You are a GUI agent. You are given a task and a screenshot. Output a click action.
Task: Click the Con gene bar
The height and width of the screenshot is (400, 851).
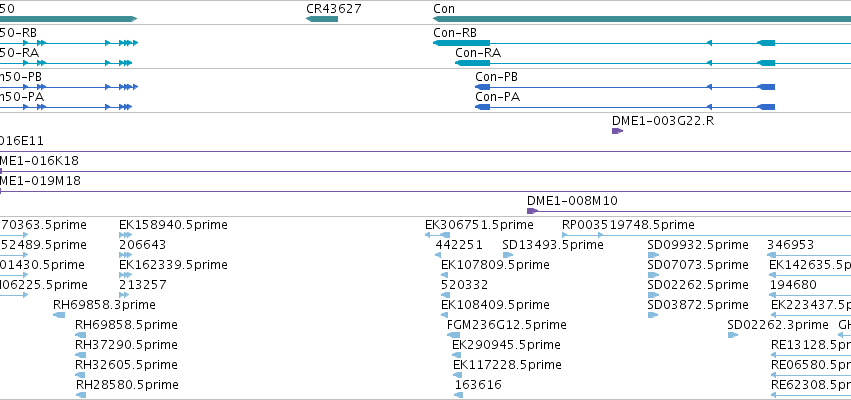coord(642,19)
